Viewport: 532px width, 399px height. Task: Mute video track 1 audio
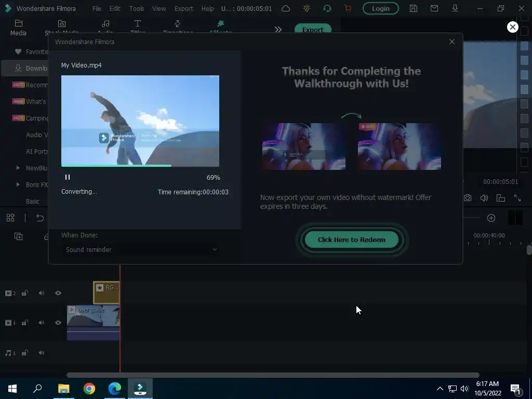[x=42, y=323]
